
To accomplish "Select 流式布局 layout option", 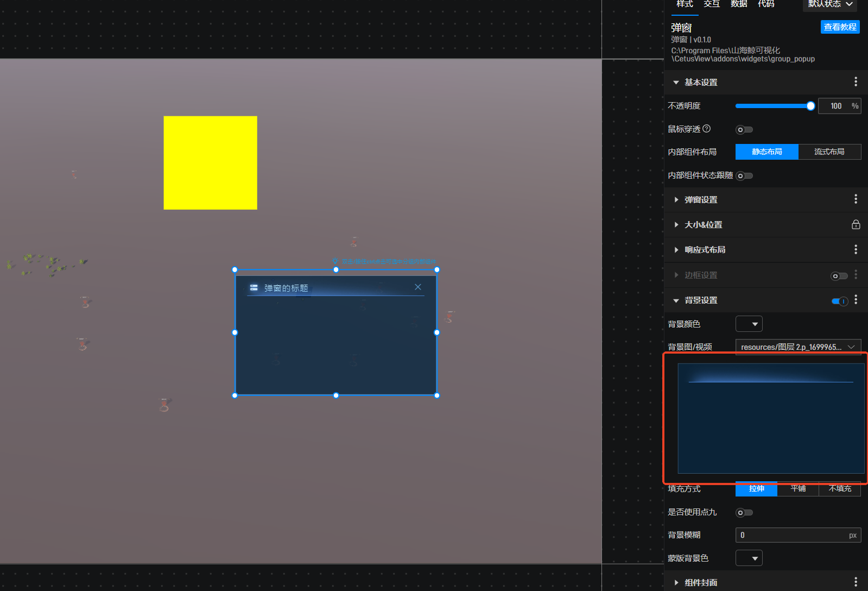I will click(829, 152).
